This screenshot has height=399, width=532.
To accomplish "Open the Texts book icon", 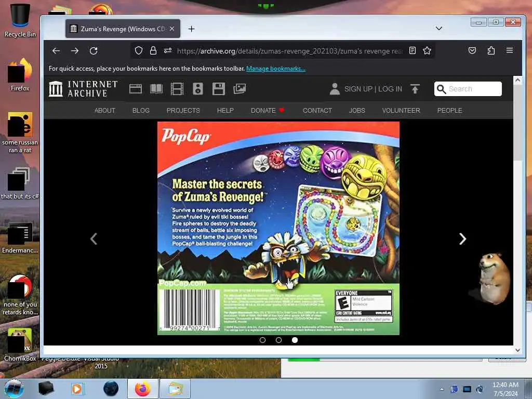I will (x=156, y=89).
